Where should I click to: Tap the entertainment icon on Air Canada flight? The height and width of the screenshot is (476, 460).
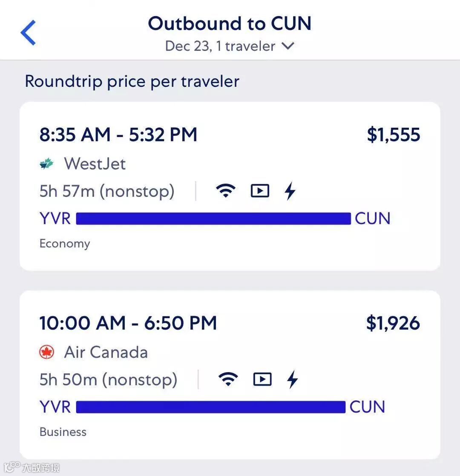(262, 379)
